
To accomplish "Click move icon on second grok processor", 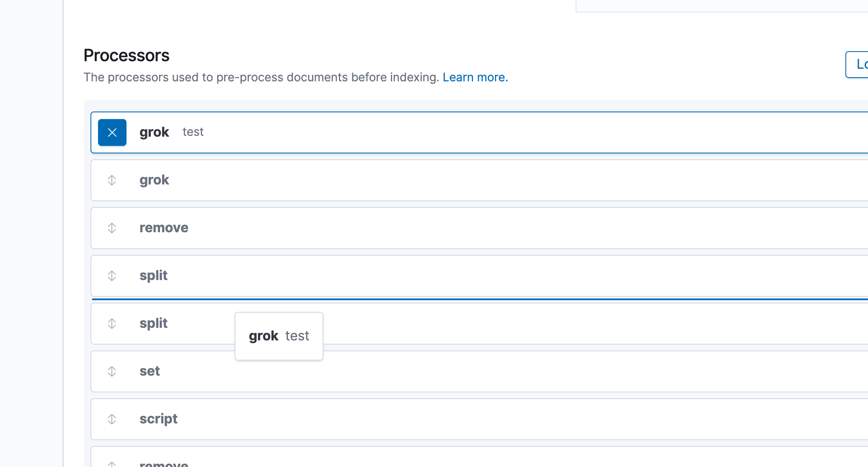I will (x=112, y=180).
